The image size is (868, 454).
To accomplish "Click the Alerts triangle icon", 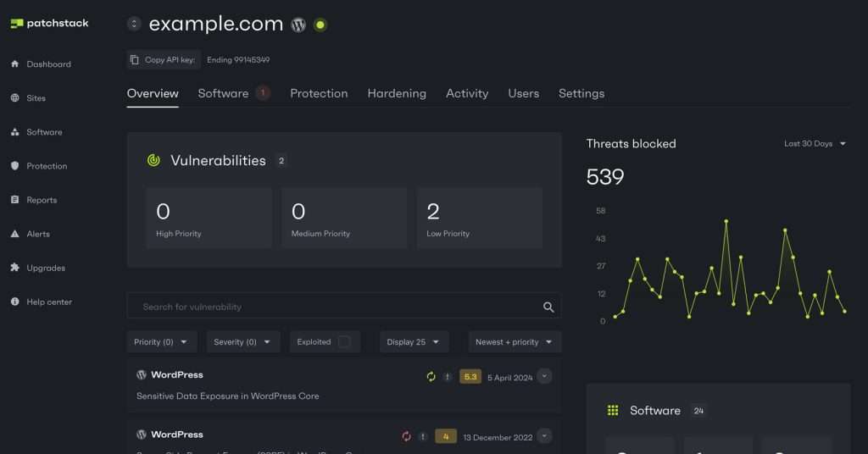I will [x=15, y=234].
